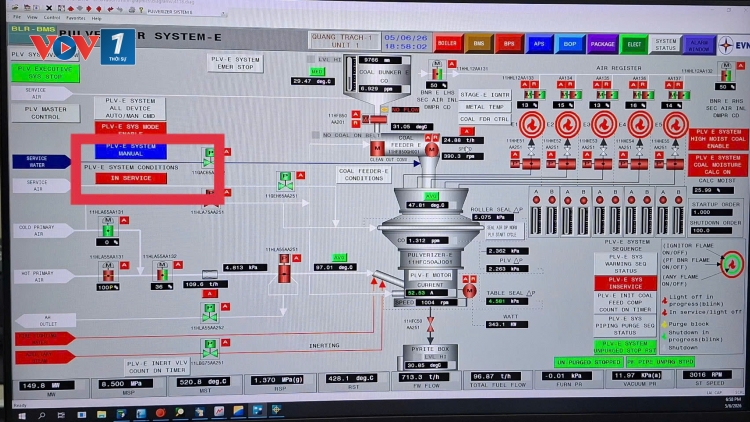
Task: Open the Control menu
Action: pos(52,18)
